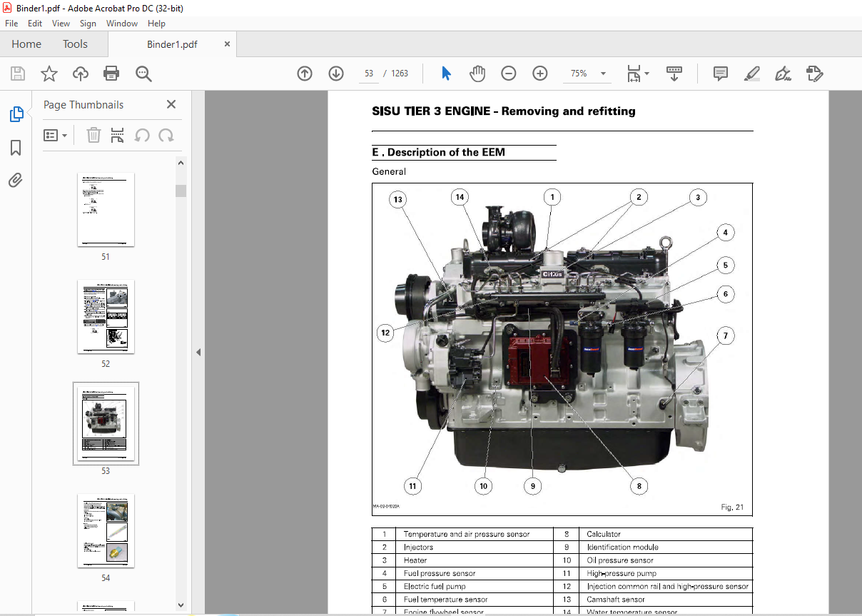Click thumbnails scrollbar up arrow

[181, 163]
